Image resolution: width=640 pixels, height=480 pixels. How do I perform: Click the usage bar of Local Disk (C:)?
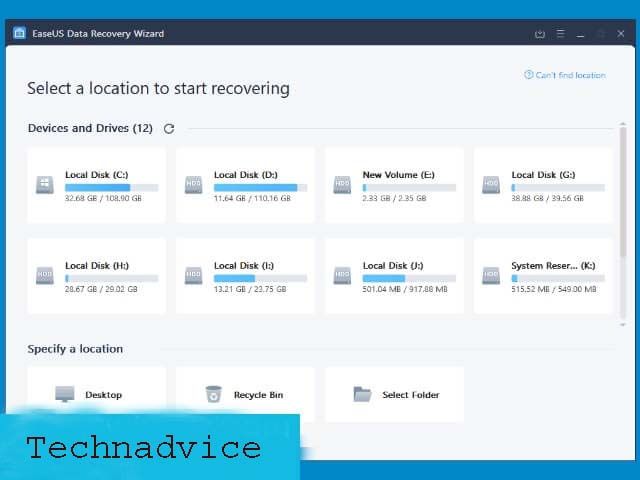tap(111, 188)
